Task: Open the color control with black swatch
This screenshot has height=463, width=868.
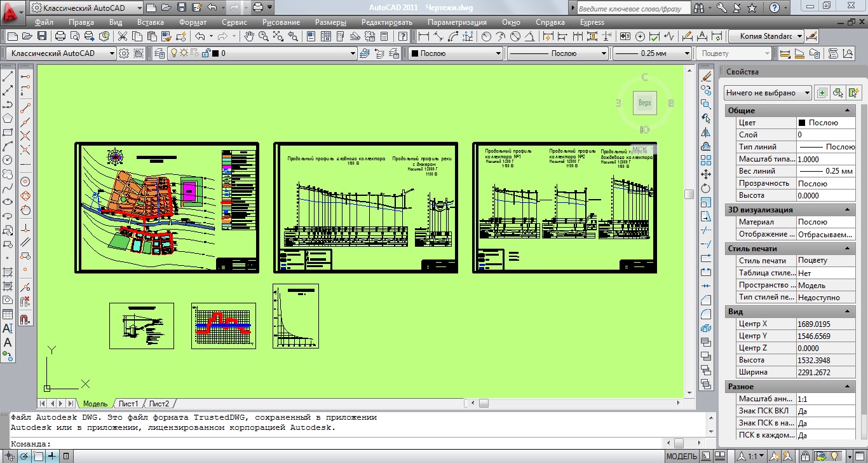Action: (455, 53)
